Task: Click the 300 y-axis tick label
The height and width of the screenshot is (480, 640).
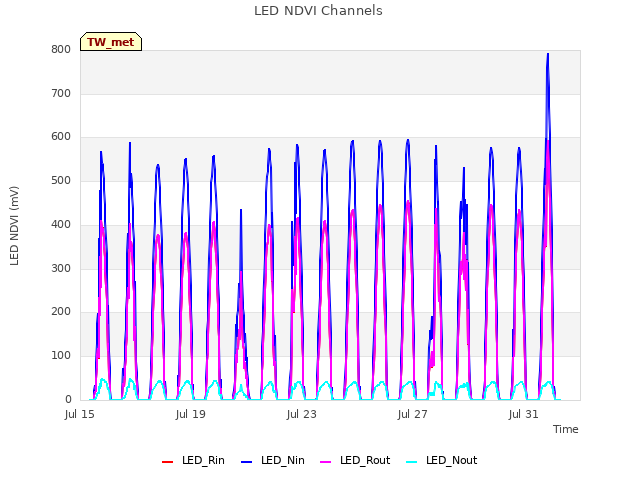Action: point(61,268)
